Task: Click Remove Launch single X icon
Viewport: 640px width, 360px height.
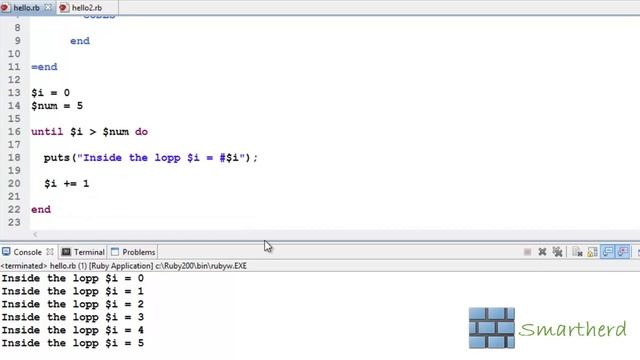Action: pyautogui.click(x=542, y=252)
